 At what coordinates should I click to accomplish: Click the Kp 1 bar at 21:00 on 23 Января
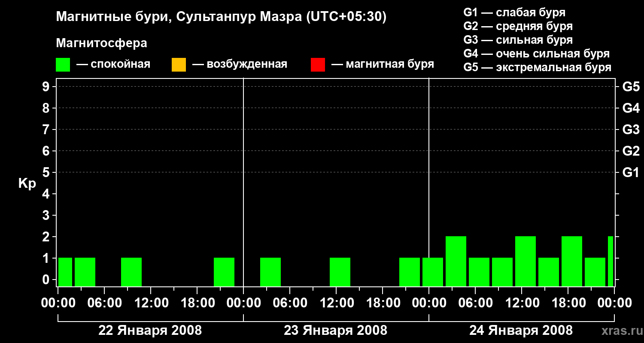click(410, 272)
